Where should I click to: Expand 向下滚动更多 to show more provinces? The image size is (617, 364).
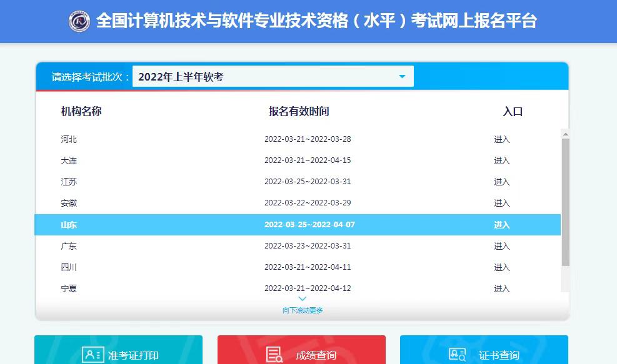click(303, 309)
